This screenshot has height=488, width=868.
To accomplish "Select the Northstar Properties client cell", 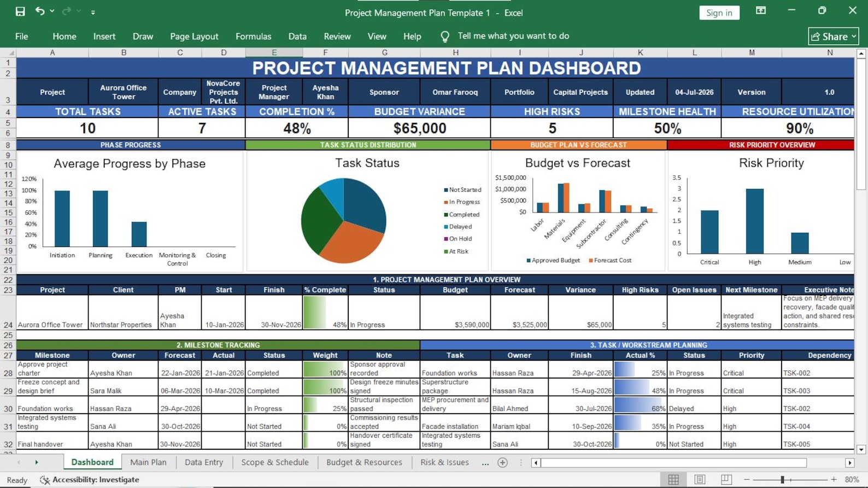I will pos(124,312).
